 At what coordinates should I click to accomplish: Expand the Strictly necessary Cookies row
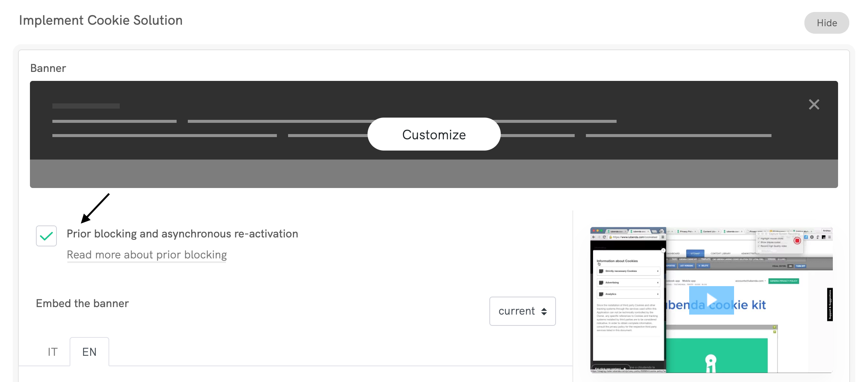pyautogui.click(x=628, y=271)
